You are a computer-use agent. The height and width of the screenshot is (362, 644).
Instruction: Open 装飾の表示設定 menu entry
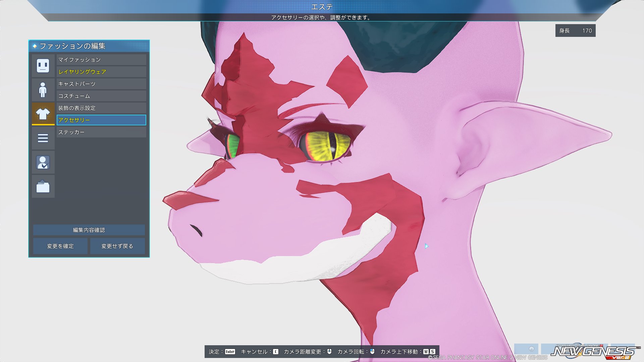click(101, 108)
